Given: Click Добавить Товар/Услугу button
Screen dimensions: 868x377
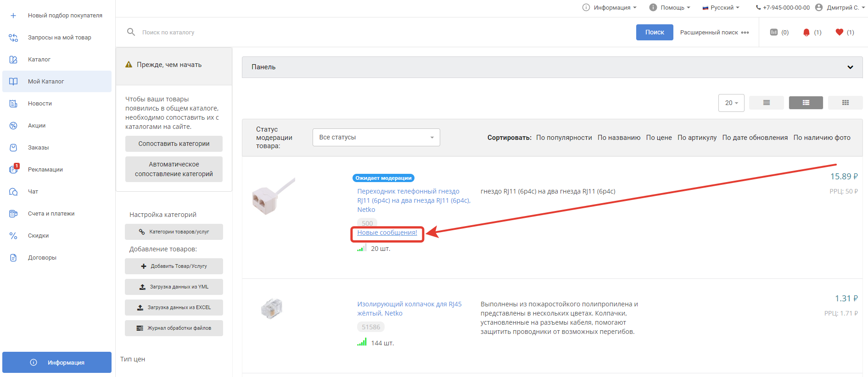Looking at the screenshot, I should pos(174,266).
